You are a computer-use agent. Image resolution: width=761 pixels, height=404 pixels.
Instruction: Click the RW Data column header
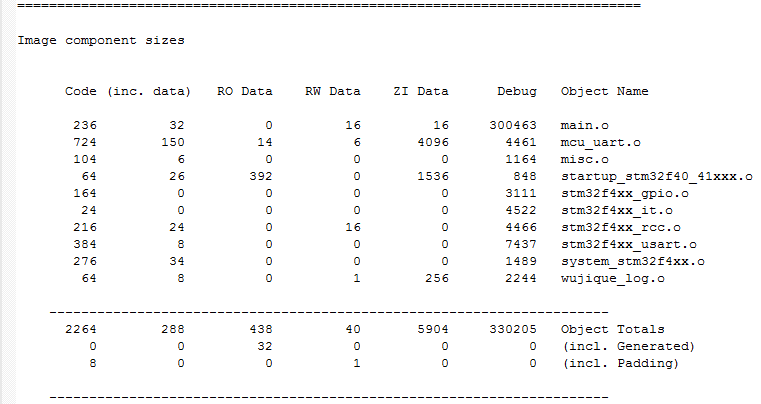click(332, 91)
